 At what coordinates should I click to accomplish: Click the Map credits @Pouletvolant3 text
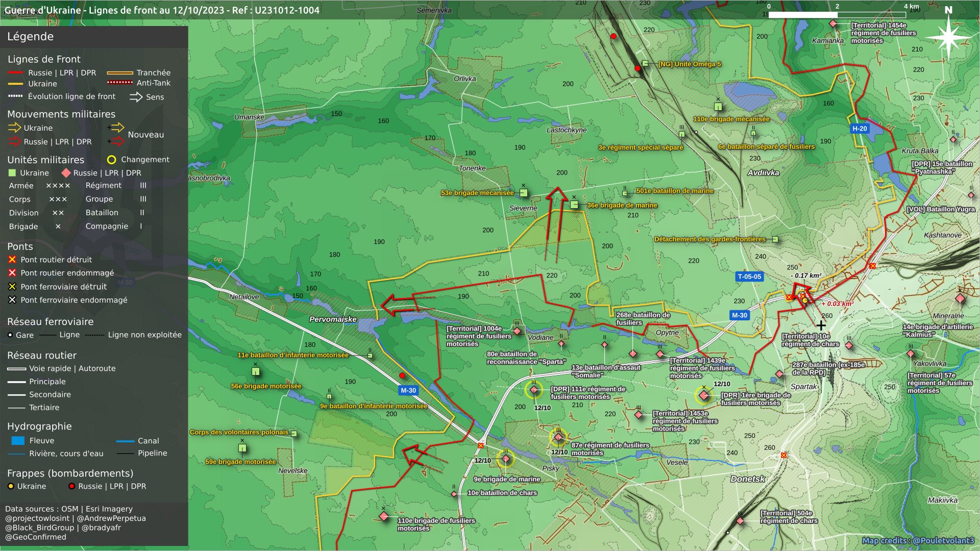[918, 541]
